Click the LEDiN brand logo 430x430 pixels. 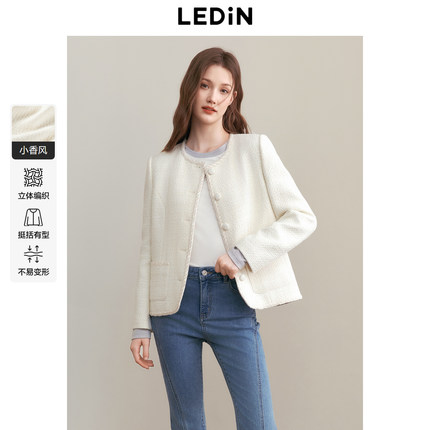215,16
